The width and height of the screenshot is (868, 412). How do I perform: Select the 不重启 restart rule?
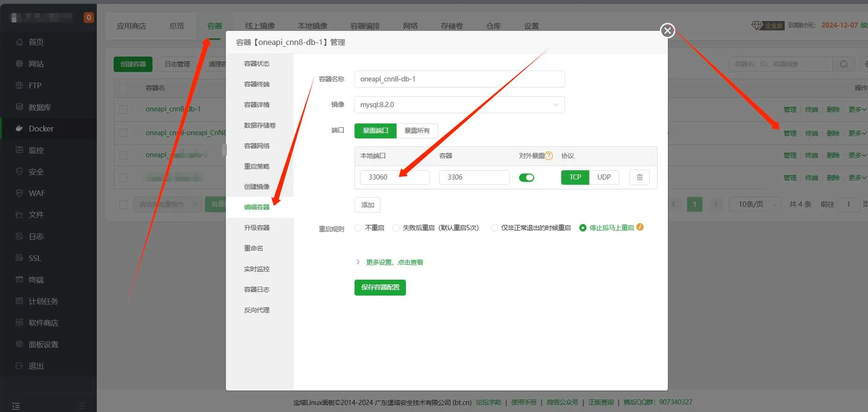(358, 228)
